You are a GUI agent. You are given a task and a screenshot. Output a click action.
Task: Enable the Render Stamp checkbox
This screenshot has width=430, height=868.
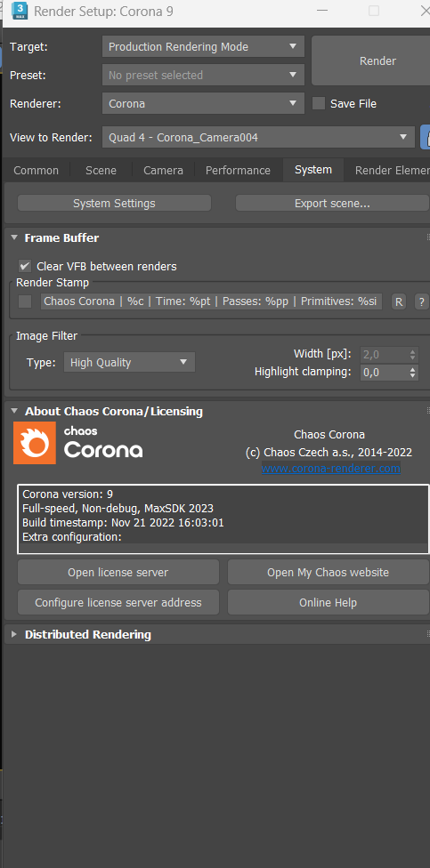point(24,301)
